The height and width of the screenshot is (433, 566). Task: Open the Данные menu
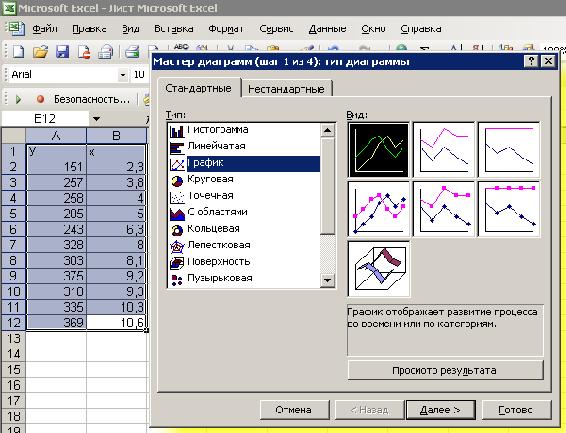point(327,29)
